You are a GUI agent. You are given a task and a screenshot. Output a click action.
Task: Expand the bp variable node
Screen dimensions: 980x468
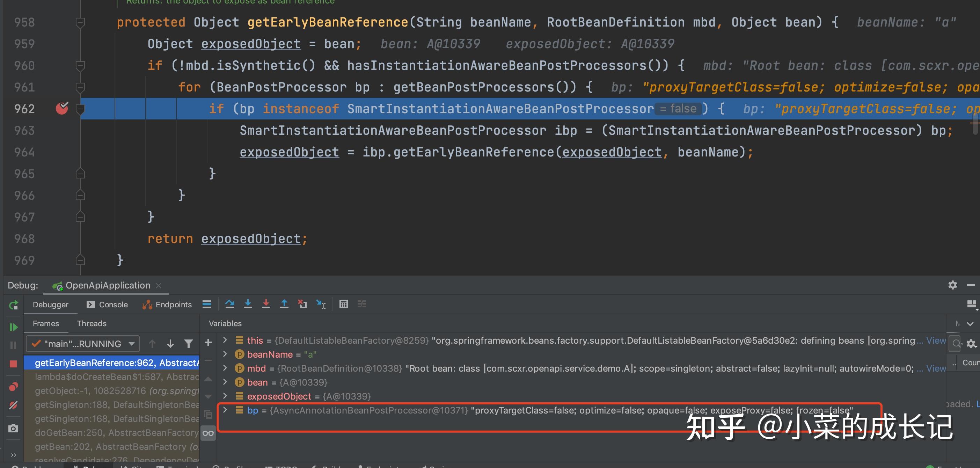[x=225, y=410]
